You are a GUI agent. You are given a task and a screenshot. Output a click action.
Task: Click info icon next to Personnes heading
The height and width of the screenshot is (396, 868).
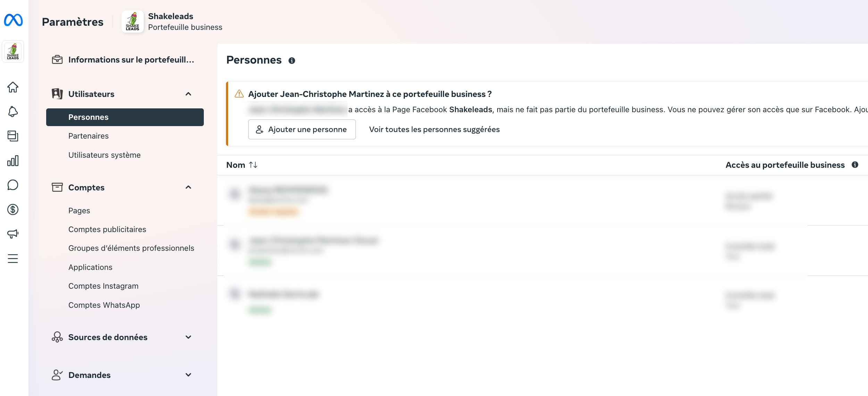click(x=292, y=61)
